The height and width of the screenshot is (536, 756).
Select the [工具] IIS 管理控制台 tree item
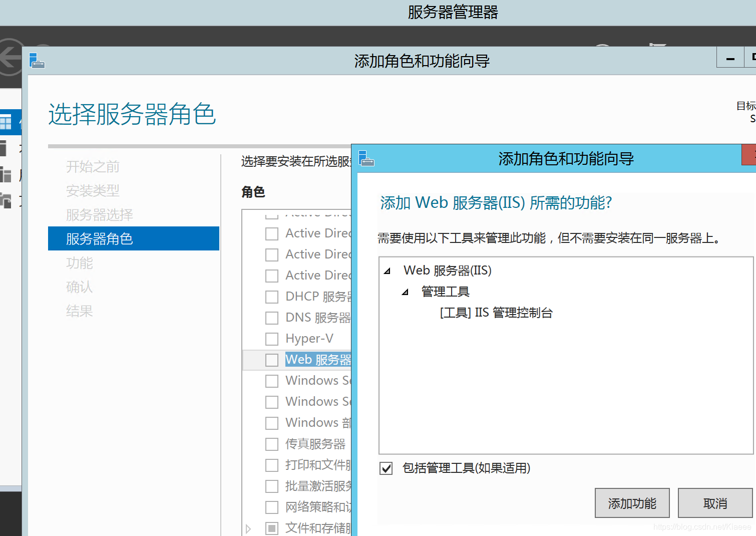coord(496,313)
